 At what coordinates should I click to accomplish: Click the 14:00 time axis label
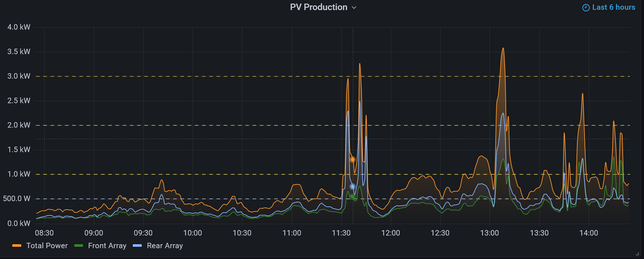tap(588, 233)
